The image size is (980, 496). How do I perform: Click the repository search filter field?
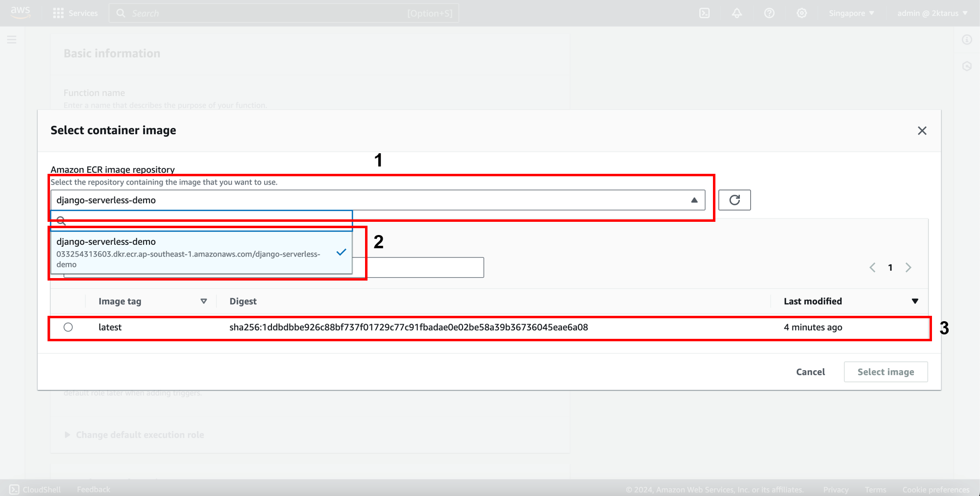pyautogui.click(x=201, y=220)
